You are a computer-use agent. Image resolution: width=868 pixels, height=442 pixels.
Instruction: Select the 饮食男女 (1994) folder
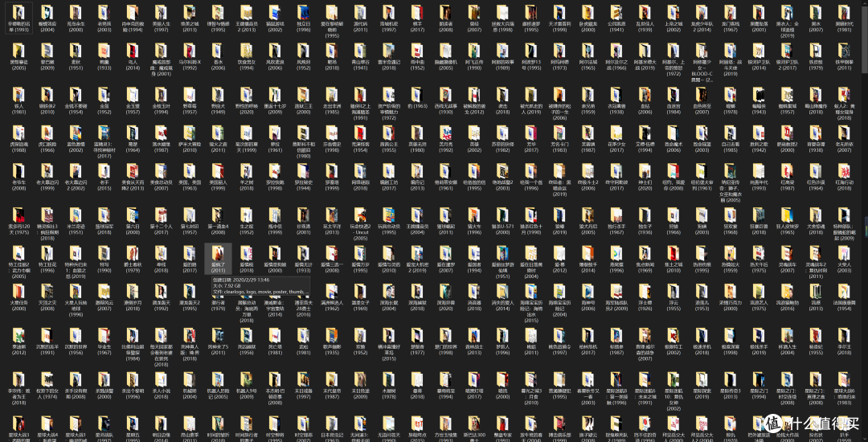tap(247, 58)
